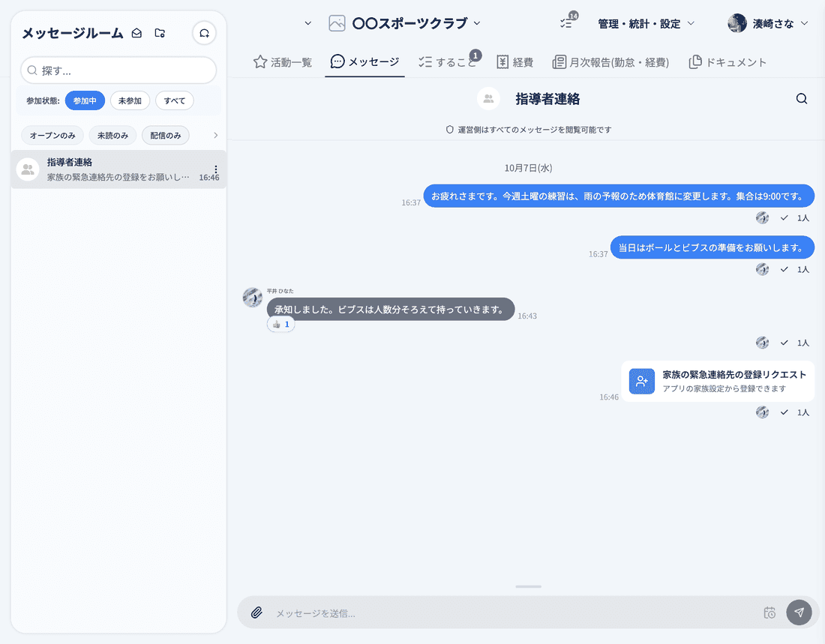Viewport: 825px width, 644px height.
Task: Click the read count 1人 under registration request
Action: 803,412
